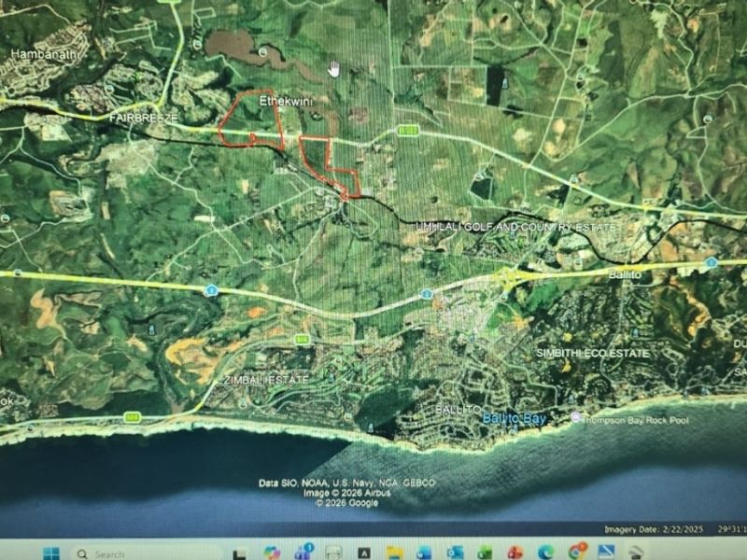Click the blue Ballito Bay label

(x=514, y=418)
